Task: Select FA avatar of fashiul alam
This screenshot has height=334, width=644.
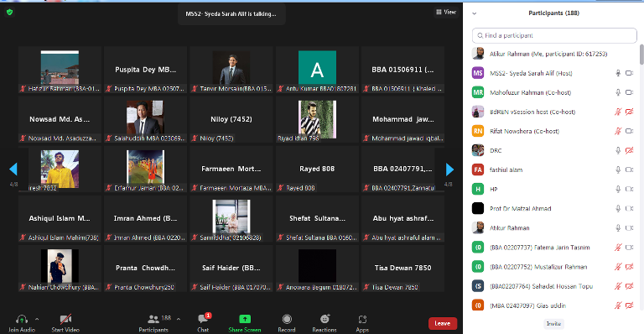Action: [478, 170]
